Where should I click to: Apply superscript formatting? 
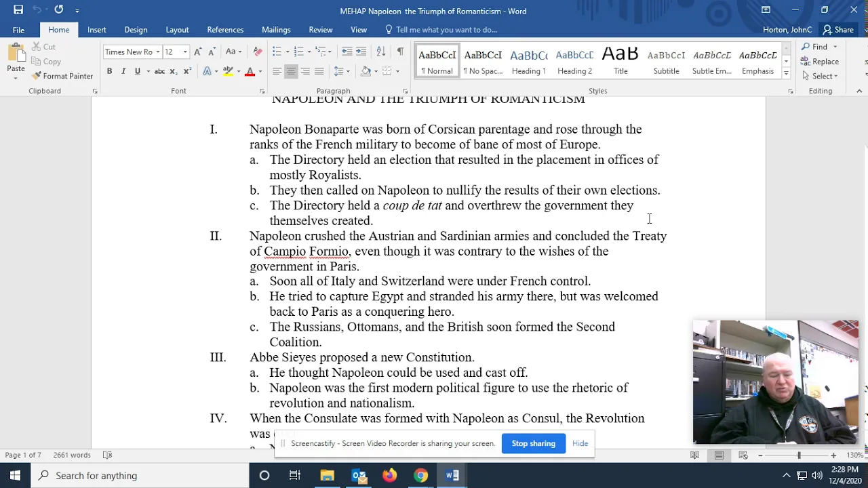coord(188,71)
